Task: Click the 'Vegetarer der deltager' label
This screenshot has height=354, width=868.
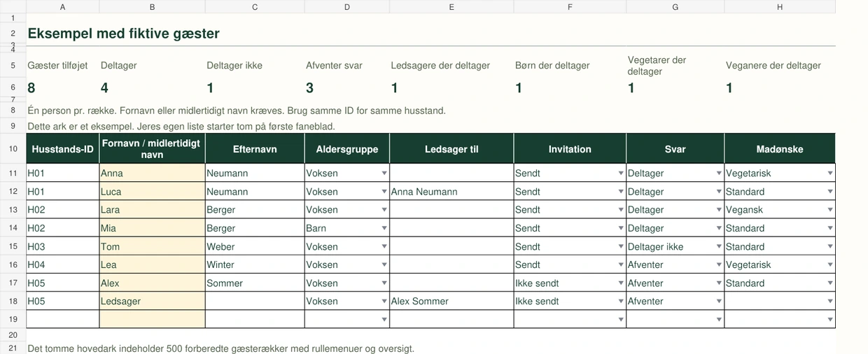Action: (657, 66)
